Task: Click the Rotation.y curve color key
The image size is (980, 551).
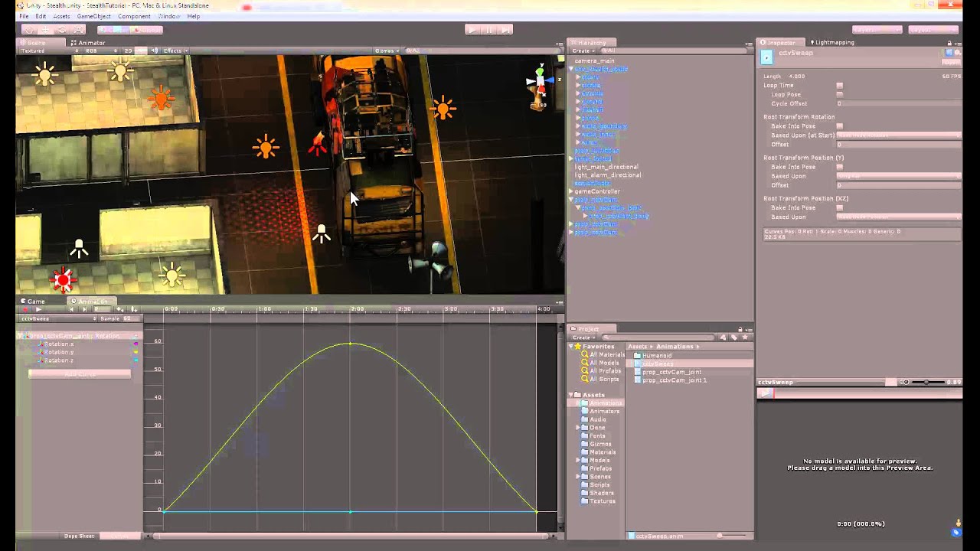Action: click(136, 352)
